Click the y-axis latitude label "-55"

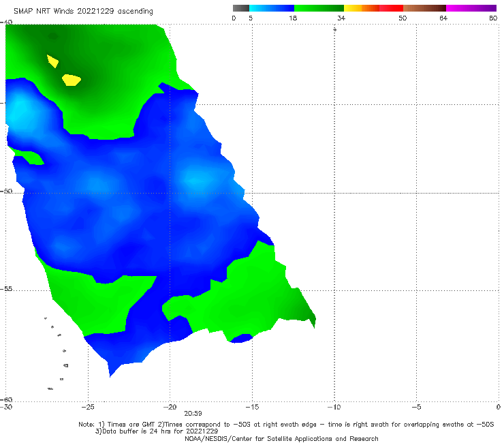tap(6, 289)
